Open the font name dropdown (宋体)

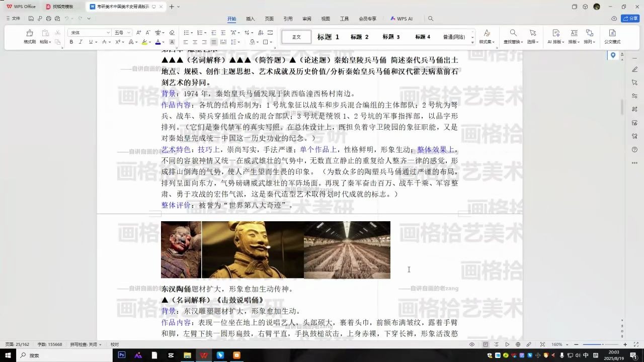pyautogui.click(x=108, y=33)
